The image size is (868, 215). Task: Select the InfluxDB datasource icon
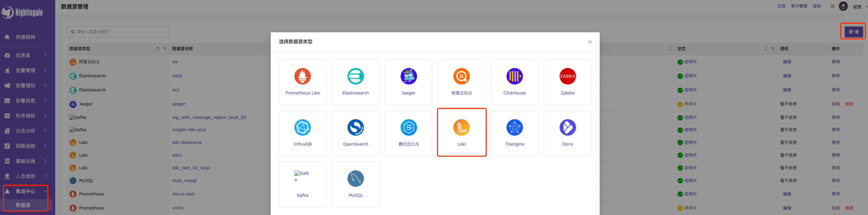(x=302, y=128)
